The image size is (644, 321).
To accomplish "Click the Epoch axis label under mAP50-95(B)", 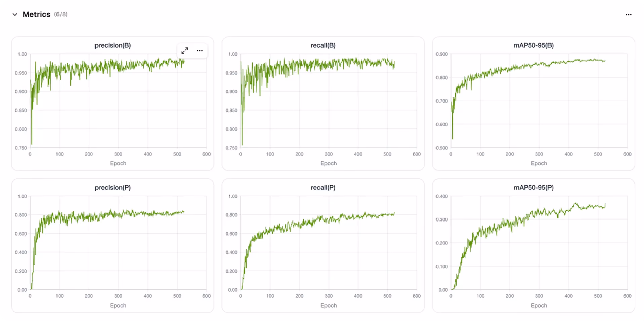I will coord(539,163).
